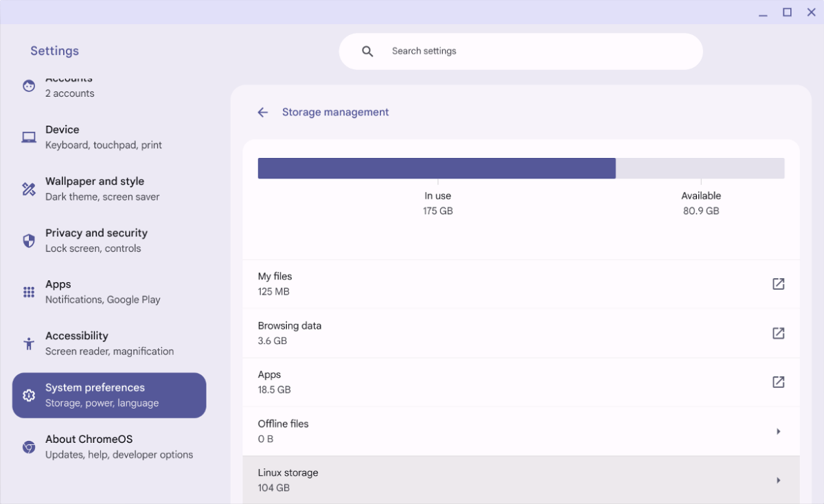Open the My files storage row
824x504 pixels.
(481, 284)
